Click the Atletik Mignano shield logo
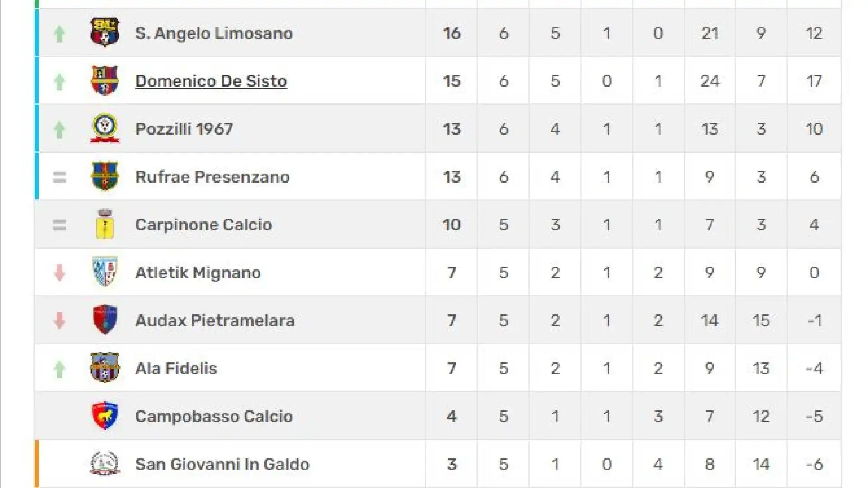 pos(104,272)
